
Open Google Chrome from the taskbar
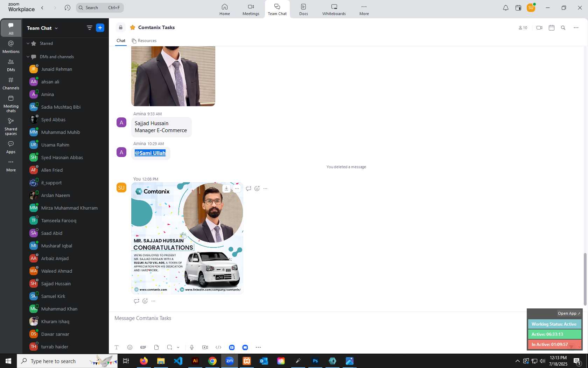pyautogui.click(x=212, y=361)
